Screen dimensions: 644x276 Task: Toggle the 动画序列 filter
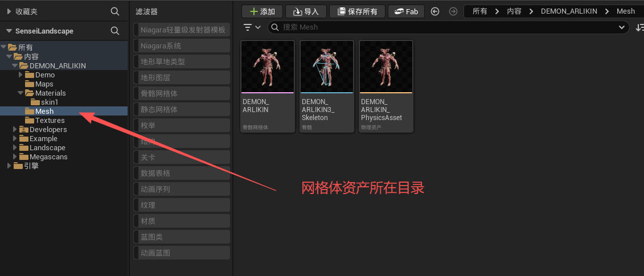point(182,189)
